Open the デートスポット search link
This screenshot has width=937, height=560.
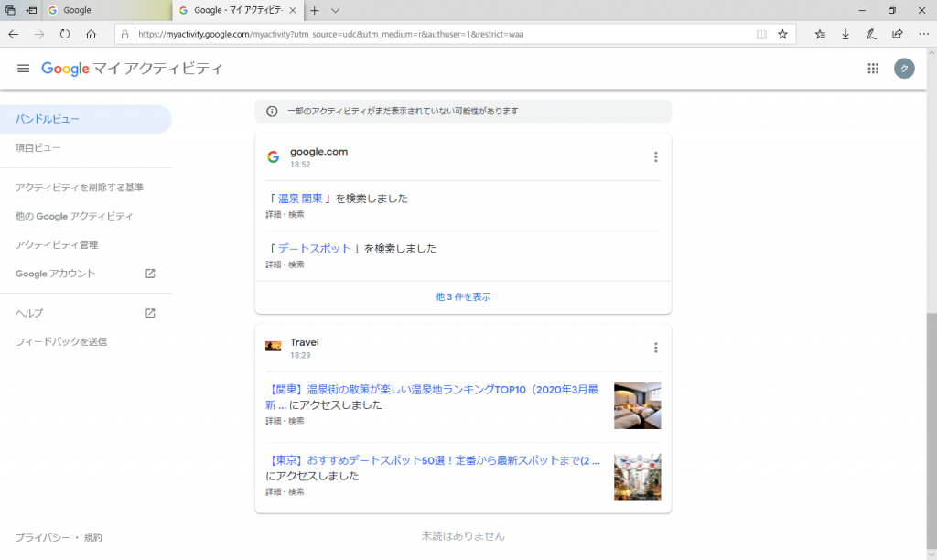(315, 249)
